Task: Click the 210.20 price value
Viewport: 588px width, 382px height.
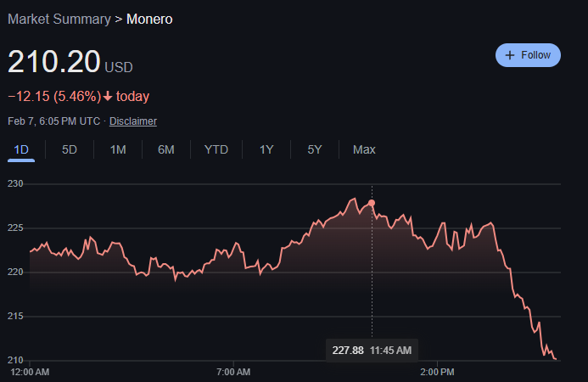Action: (54, 61)
